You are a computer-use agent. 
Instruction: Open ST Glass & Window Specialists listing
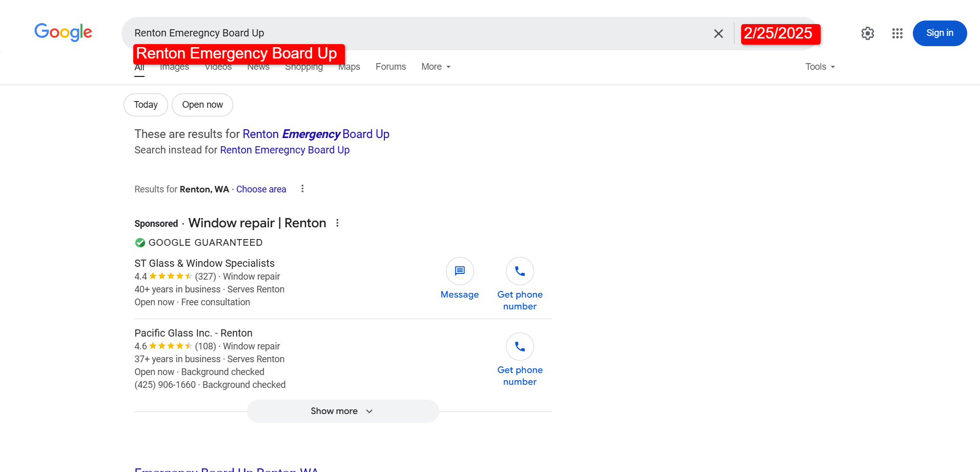pos(205,263)
